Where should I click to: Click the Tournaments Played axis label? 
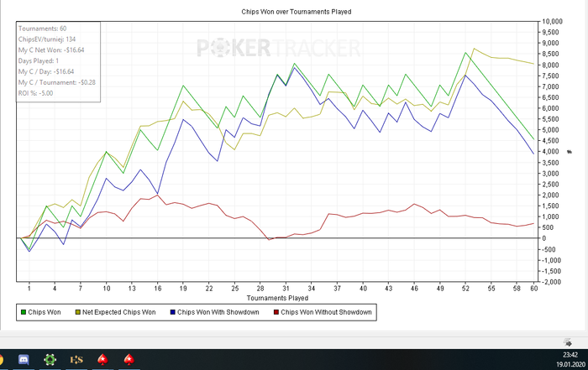click(x=277, y=298)
